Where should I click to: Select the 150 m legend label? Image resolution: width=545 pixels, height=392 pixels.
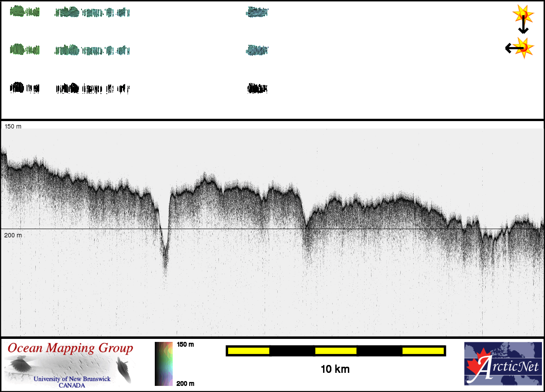click(x=185, y=345)
